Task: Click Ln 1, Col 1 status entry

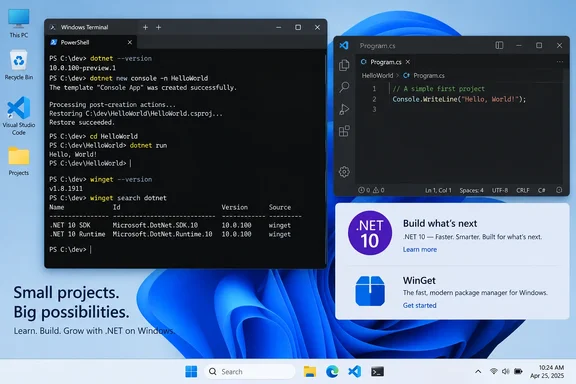Action: pyautogui.click(x=438, y=190)
